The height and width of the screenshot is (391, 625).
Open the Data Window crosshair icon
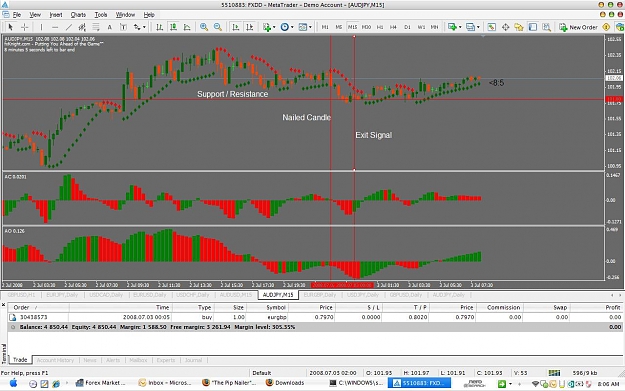505,27
